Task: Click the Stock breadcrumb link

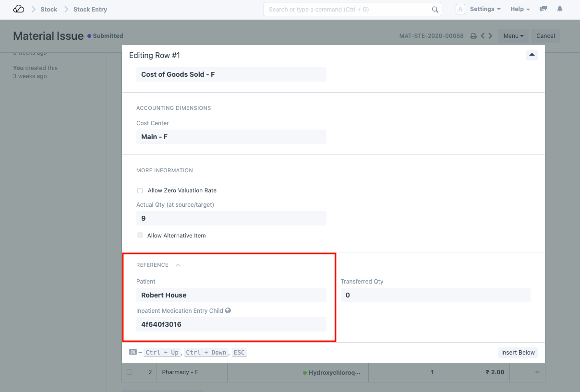Action: tap(49, 9)
